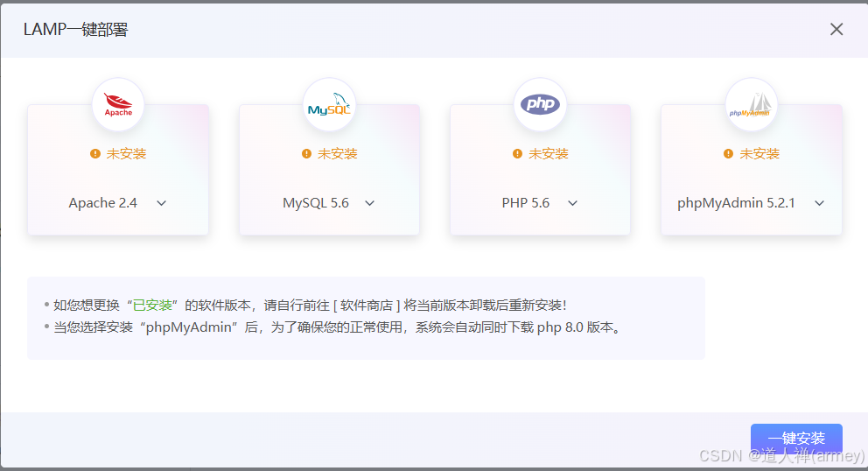Click the phpMyAdmin sailboat logo icon

pyautogui.click(x=752, y=105)
